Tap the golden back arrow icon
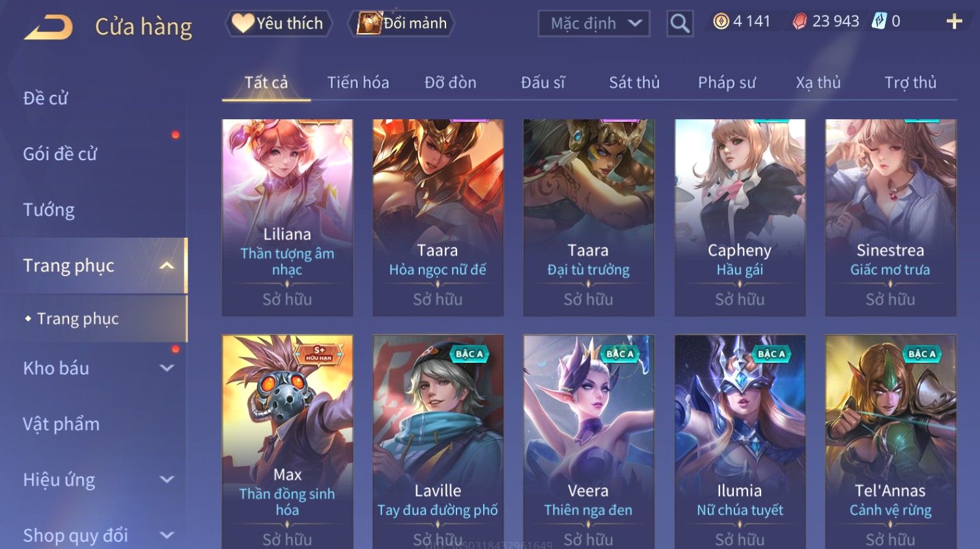The width and height of the screenshot is (980, 549). click(48, 27)
